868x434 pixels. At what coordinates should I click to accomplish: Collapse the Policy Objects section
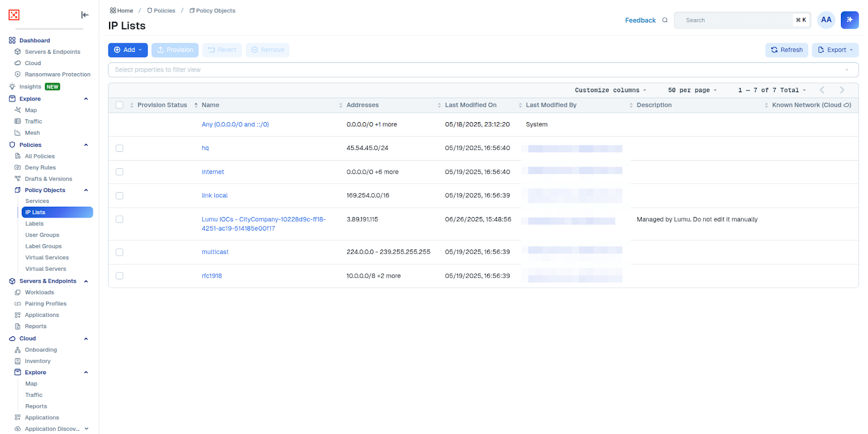click(86, 190)
